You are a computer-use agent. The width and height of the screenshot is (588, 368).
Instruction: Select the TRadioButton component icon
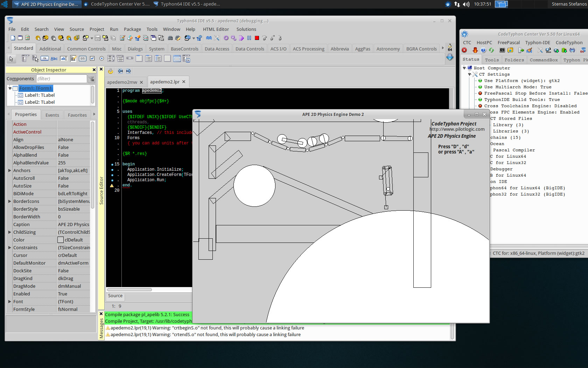pyautogui.click(x=101, y=59)
